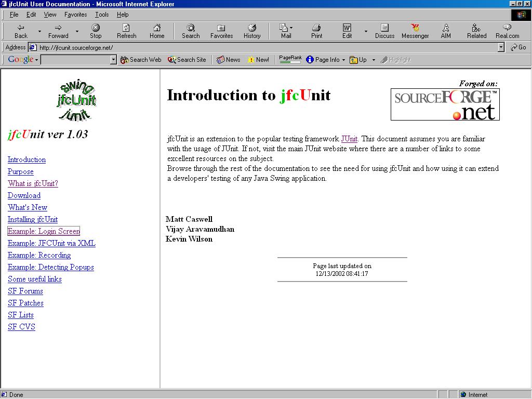The height and width of the screenshot is (399, 532).
Task: Open the Help menu
Action: (x=123, y=15)
